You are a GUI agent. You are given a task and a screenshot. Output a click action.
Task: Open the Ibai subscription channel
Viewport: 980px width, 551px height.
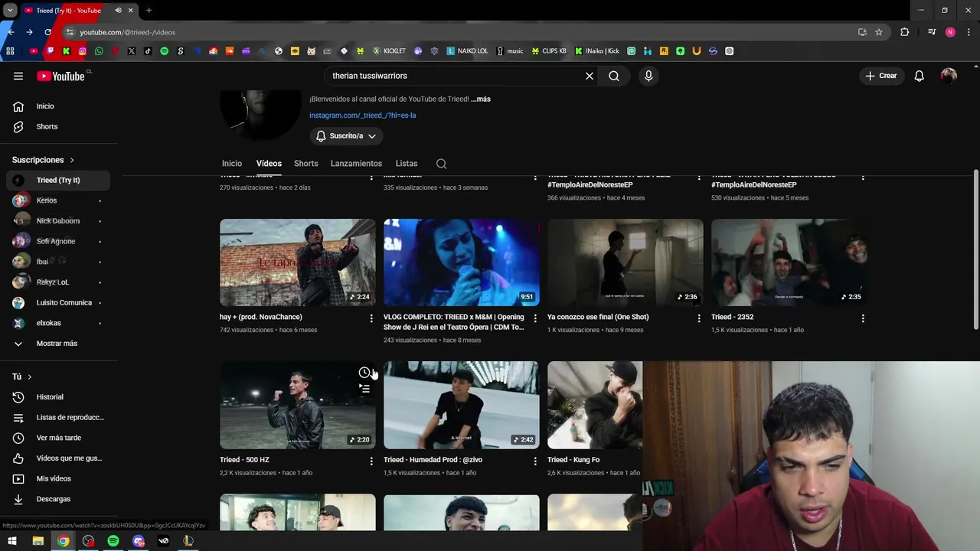[59, 262]
